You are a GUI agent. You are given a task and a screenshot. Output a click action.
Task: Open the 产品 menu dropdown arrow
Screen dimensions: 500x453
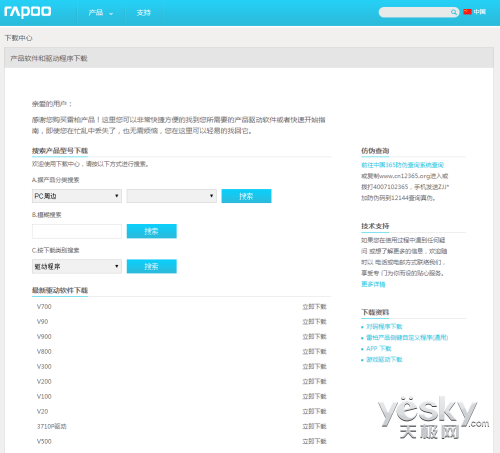(111, 14)
